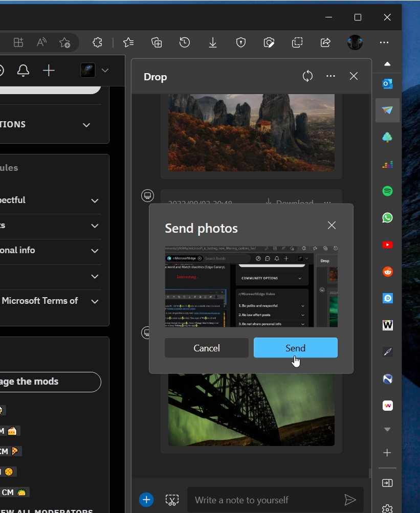Open WhatsApp in the Edge sidebar
The height and width of the screenshot is (513, 420).
coord(388,217)
